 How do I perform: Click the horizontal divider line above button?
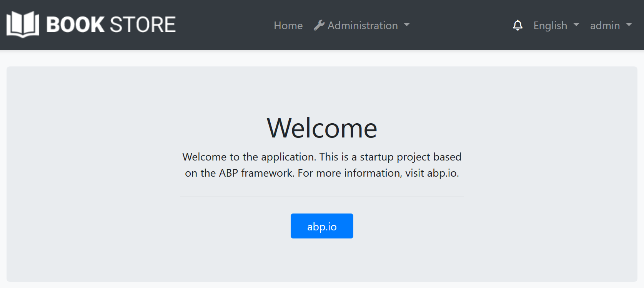click(x=322, y=197)
